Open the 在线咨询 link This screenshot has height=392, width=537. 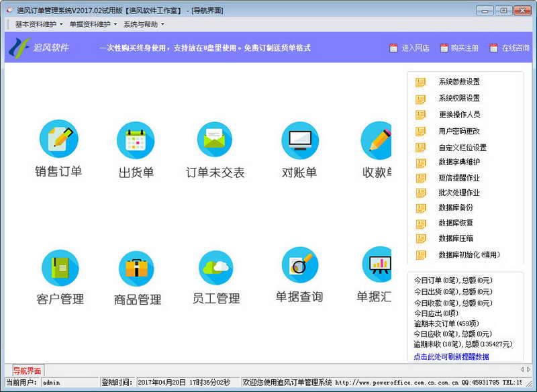point(516,48)
